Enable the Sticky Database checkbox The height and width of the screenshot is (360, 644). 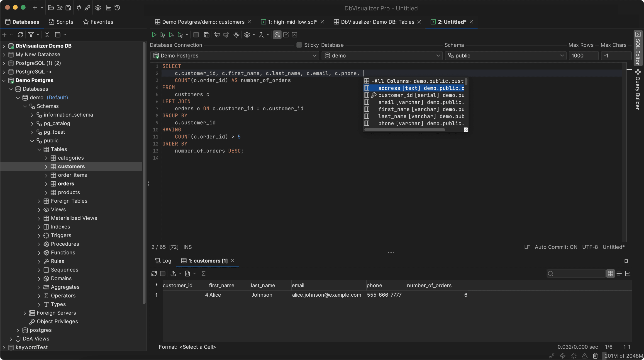[x=299, y=45]
